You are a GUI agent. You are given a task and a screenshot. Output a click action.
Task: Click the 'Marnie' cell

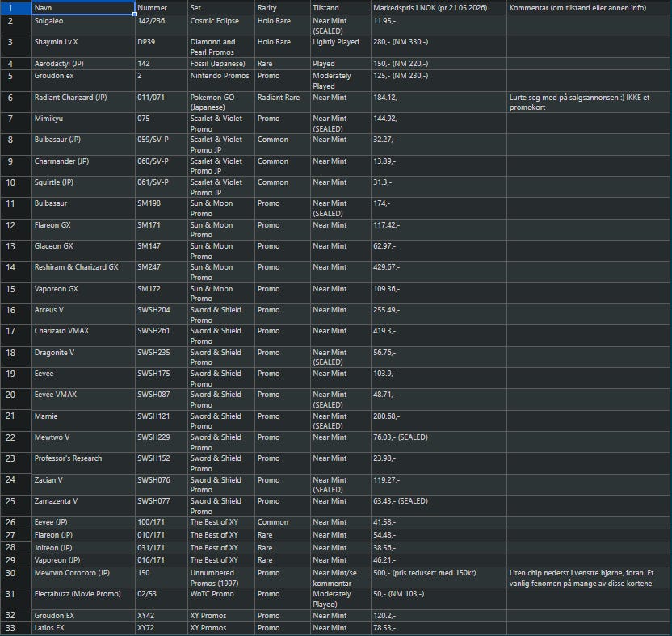coord(83,421)
